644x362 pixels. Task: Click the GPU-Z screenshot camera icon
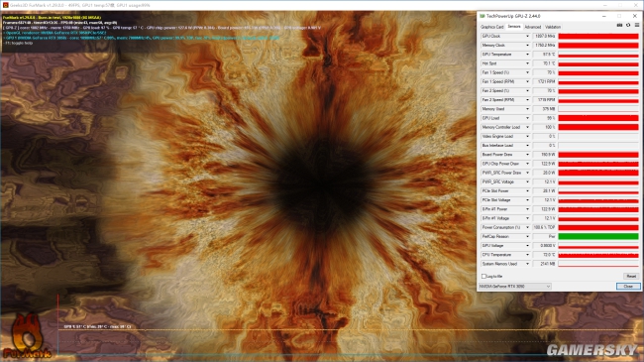(619, 26)
